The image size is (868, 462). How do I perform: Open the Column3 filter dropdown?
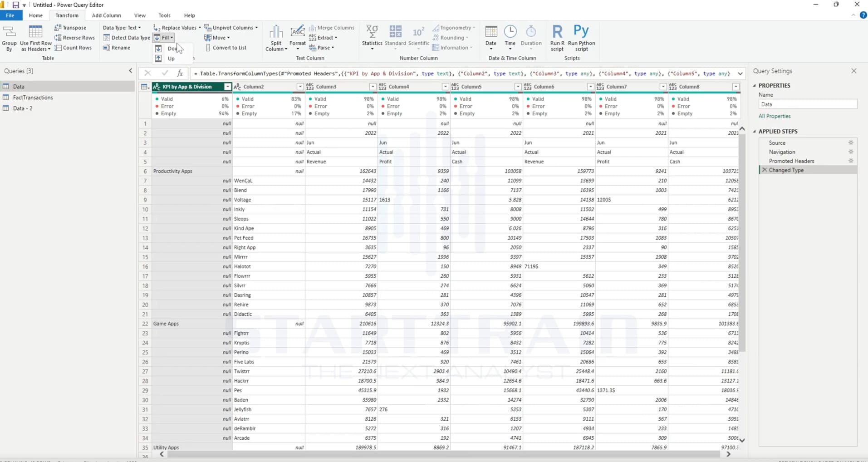[373, 87]
